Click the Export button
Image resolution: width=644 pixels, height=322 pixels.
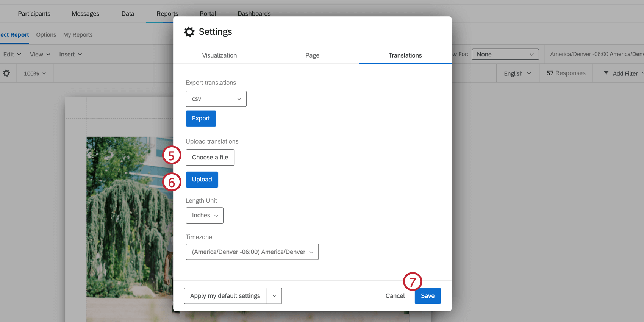click(x=201, y=119)
